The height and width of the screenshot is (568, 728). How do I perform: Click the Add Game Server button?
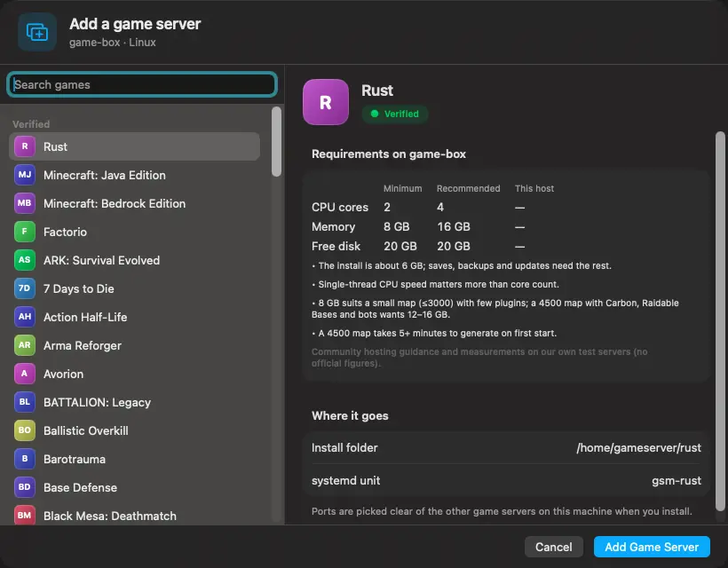coord(652,547)
